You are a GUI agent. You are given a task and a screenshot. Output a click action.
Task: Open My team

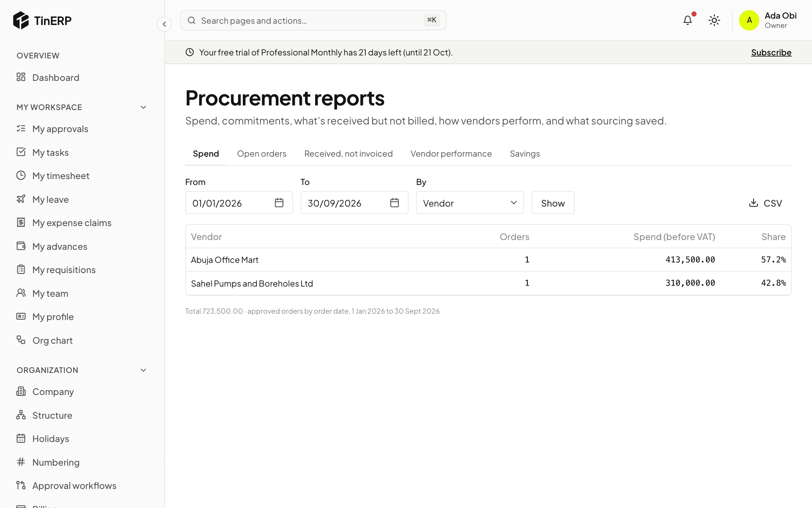pos(50,293)
